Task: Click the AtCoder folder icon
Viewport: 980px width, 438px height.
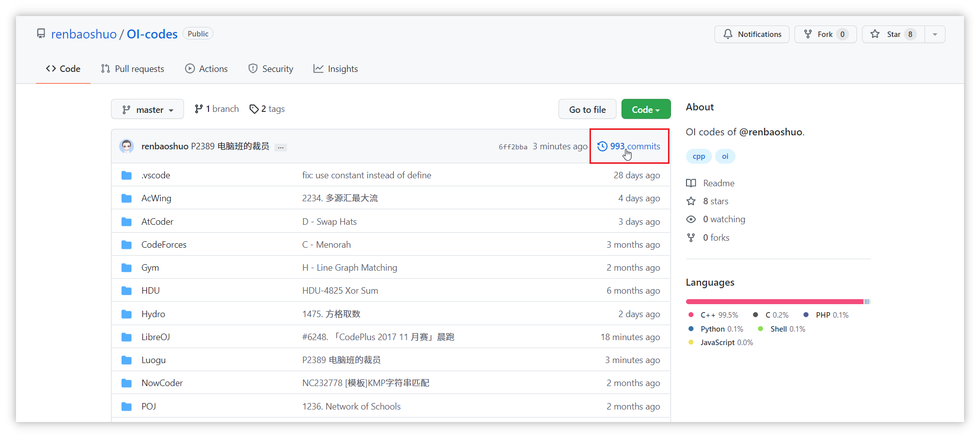Action: coord(126,222)
